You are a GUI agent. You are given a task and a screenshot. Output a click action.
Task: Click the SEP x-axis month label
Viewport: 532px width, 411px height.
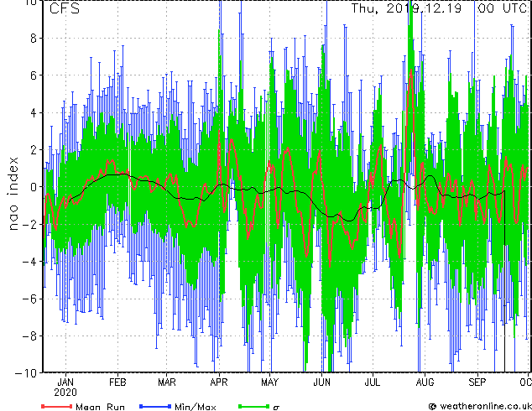tap(477, 382)
